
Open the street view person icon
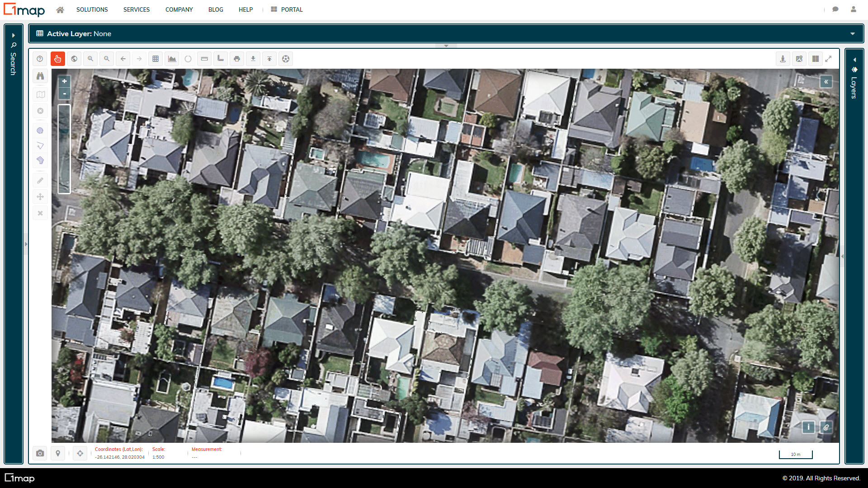pyautogui.click(x=783, y=59)
